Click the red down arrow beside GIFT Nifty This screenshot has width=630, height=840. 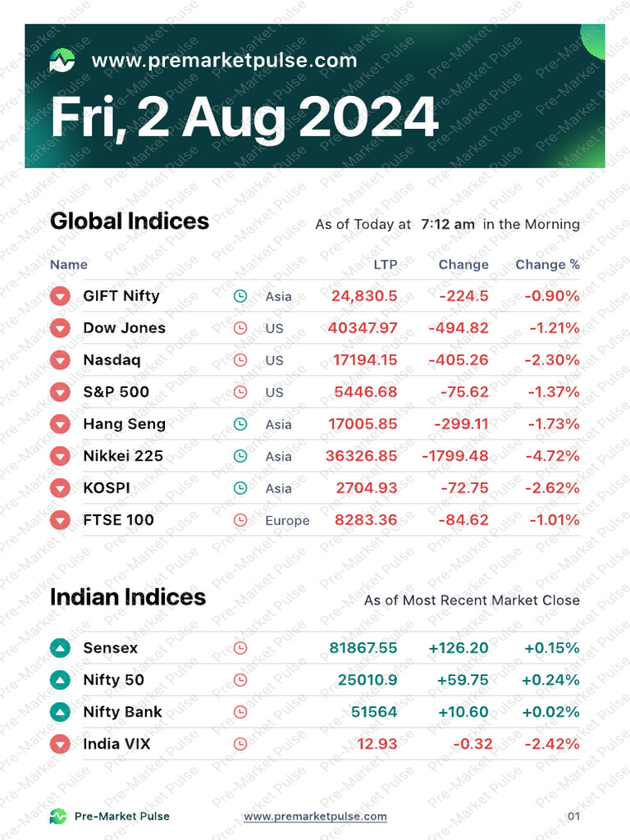coord(60,295)
